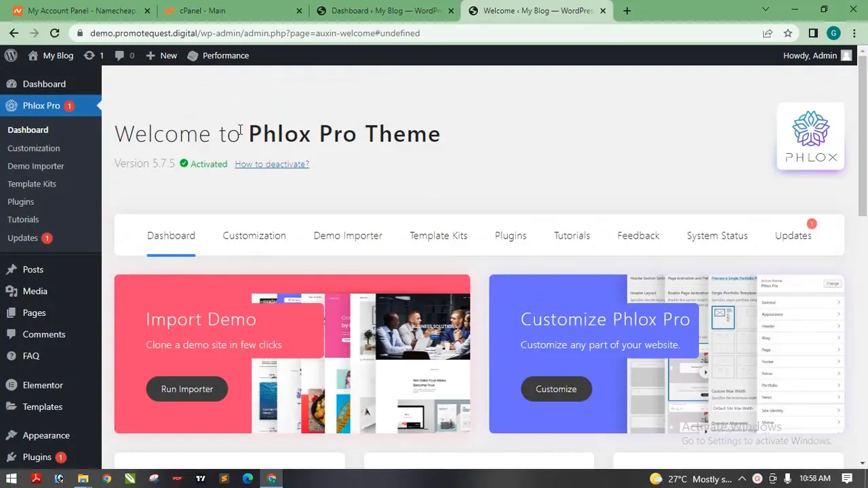Click the Phlox Pro flower icon in sidebar
The image size is (868, 488).
[12, 106]
